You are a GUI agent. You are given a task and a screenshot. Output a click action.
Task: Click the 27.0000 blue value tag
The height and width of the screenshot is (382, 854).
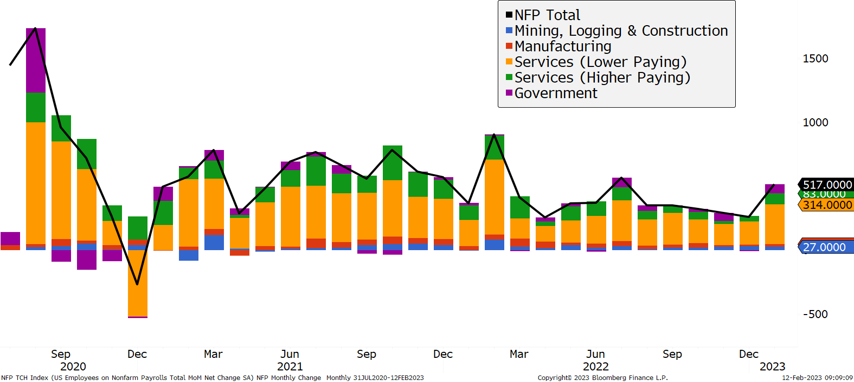click(x=827, y=247)
